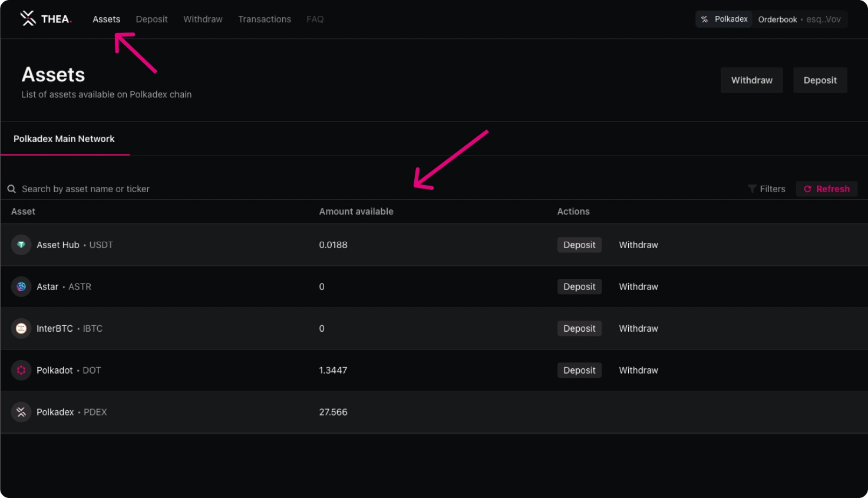
Task: Click the Astar ASTR token icon
Action: [21, 286]
